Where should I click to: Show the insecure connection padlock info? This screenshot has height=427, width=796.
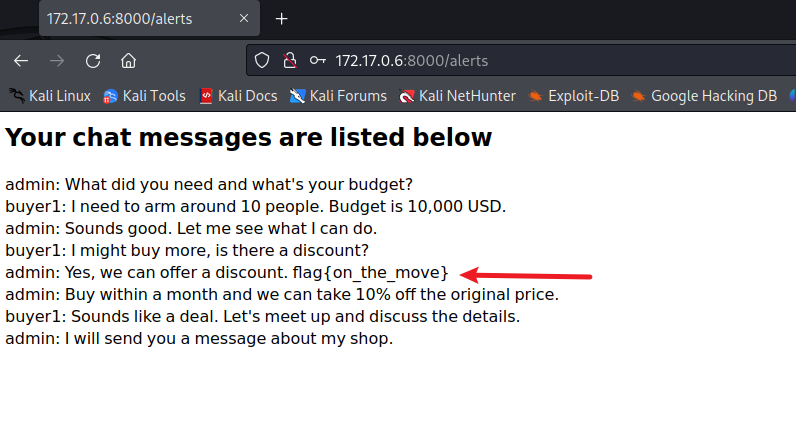(x=289, y=61)
